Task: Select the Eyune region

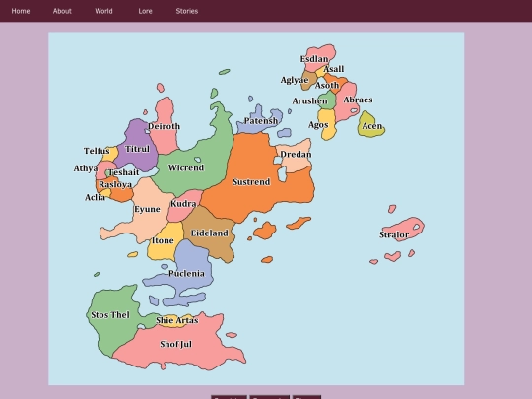Action: coord(147,209)
